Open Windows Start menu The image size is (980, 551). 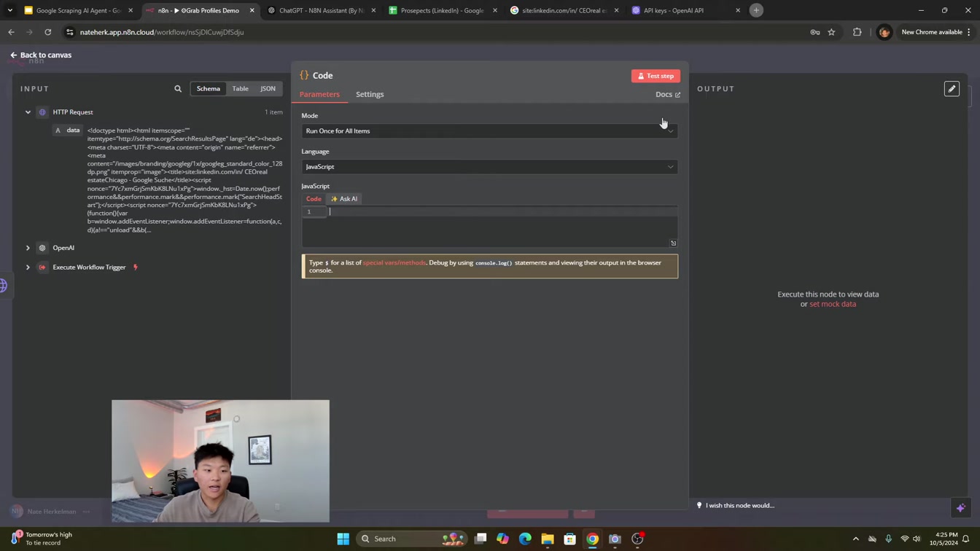(343, 539)
